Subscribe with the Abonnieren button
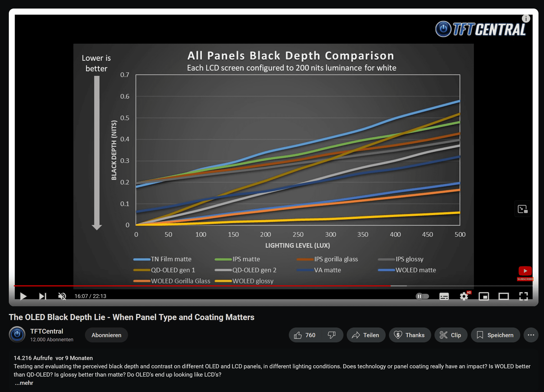 pos(106,335)
